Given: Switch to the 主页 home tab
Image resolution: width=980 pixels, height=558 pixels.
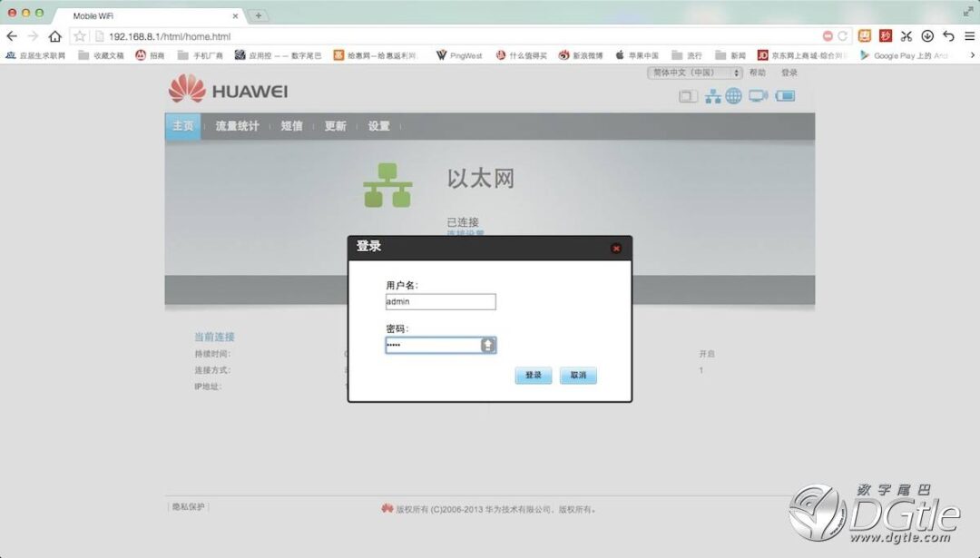Looking at the screenshot, I should (183, 125).
